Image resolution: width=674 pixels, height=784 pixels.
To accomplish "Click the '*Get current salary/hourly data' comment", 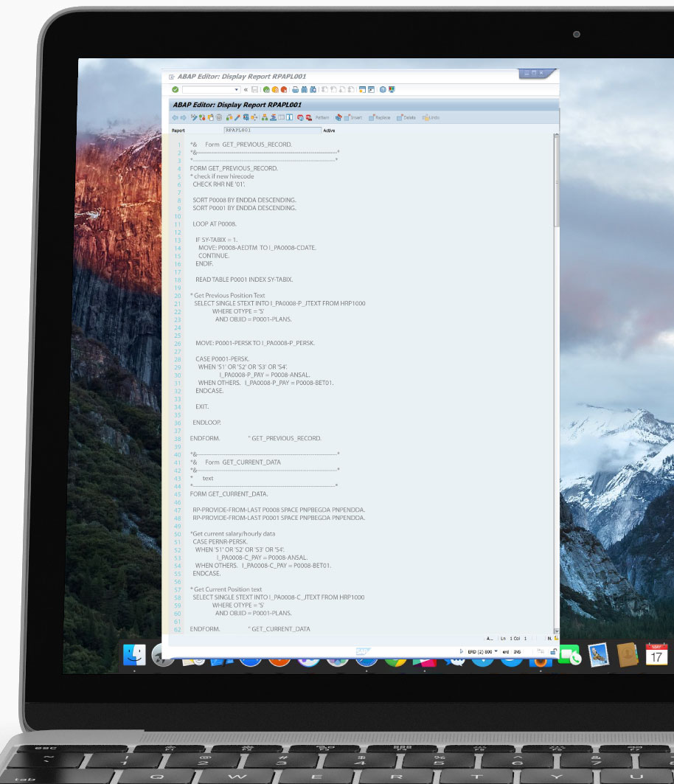I will [232, 533].
